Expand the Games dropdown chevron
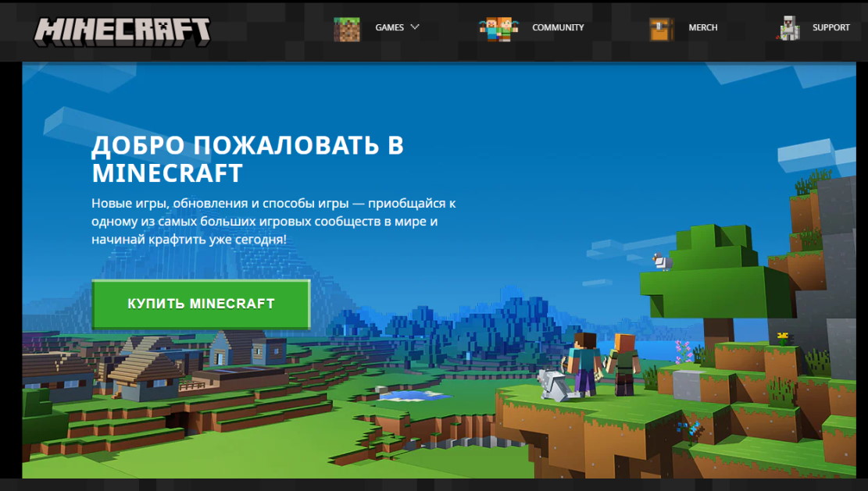 pos(415,27)
